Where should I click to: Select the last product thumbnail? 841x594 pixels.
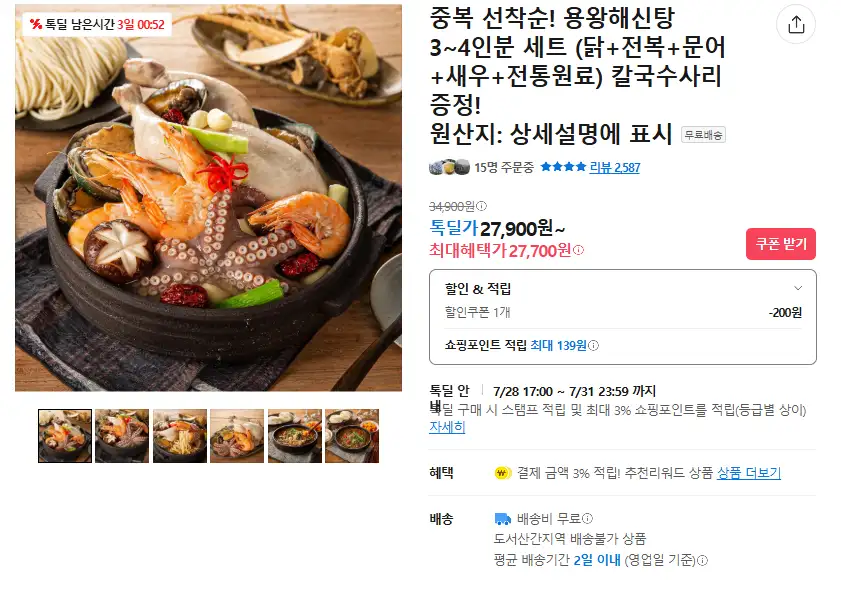point(352,436)
